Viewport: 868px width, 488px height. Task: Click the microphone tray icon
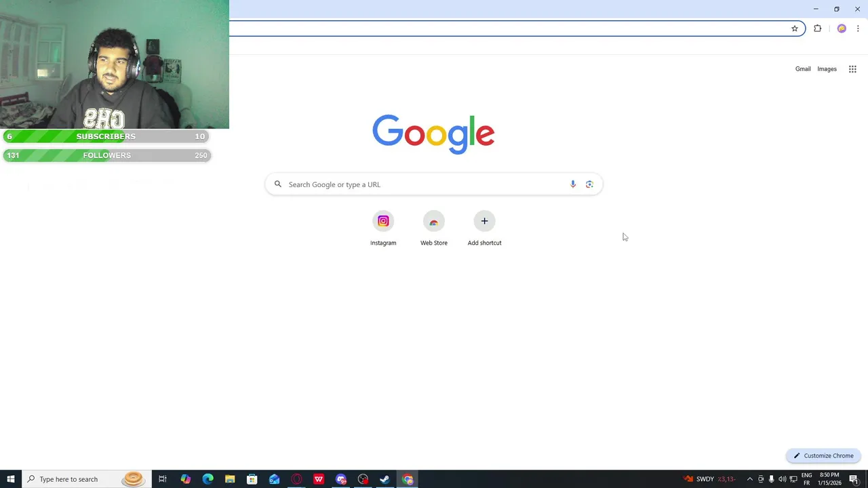(771, 479)
